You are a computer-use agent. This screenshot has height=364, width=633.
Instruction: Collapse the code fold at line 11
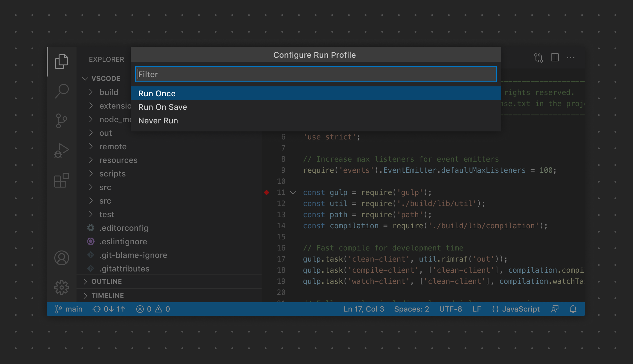[x=293, y=192]
